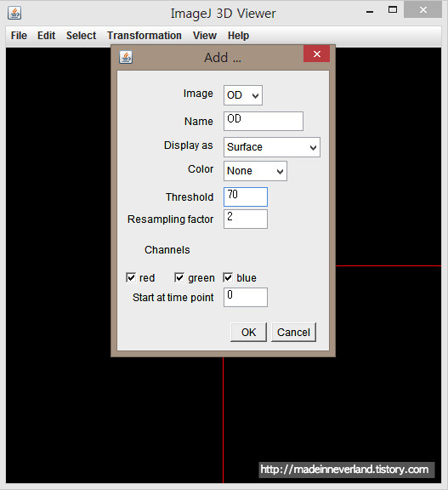Maximize the ImageJ 3D Viewer window
Viewport: 448px width, 490px height.
(393, 9)
